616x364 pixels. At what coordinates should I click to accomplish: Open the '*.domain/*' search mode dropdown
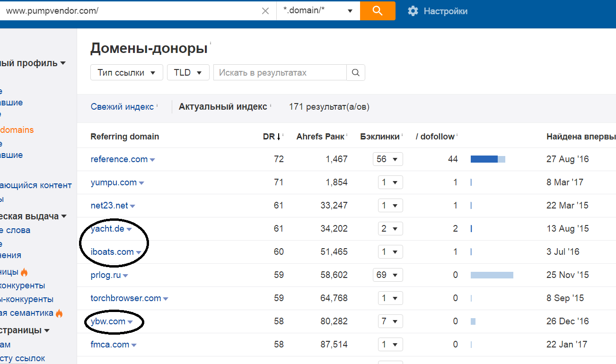coord(318,10)
